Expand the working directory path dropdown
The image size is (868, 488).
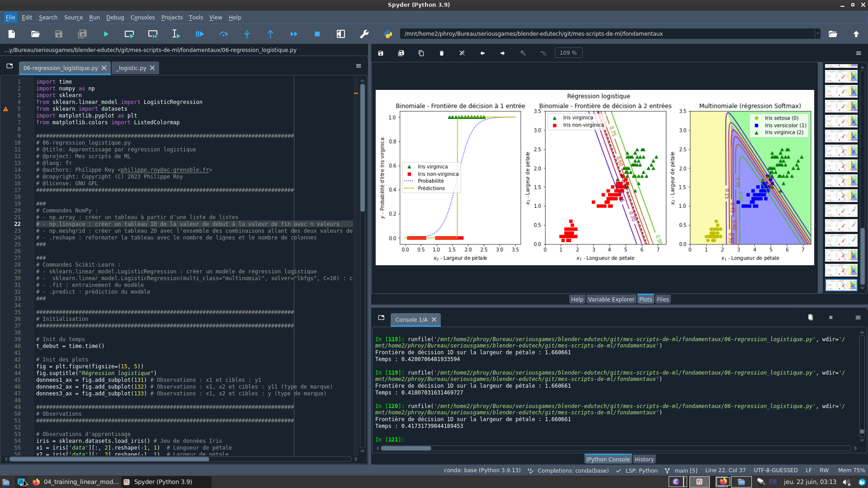(817, 34)
